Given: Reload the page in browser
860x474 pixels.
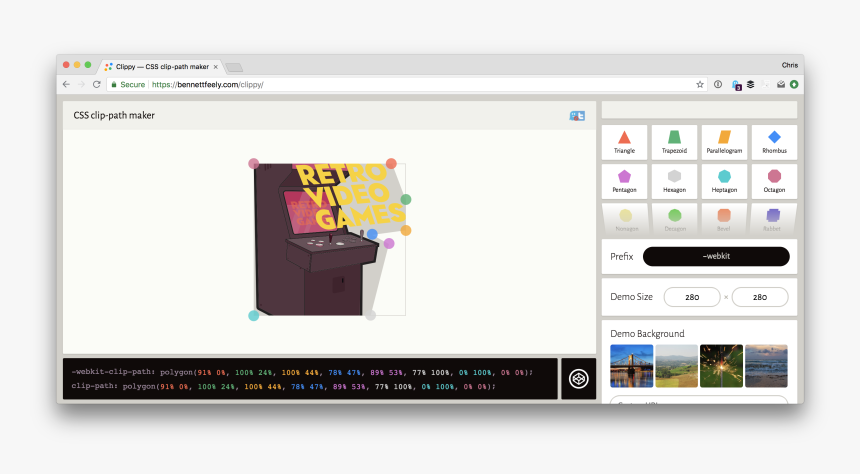Looking at the screenshot, I should click(97, 84).
